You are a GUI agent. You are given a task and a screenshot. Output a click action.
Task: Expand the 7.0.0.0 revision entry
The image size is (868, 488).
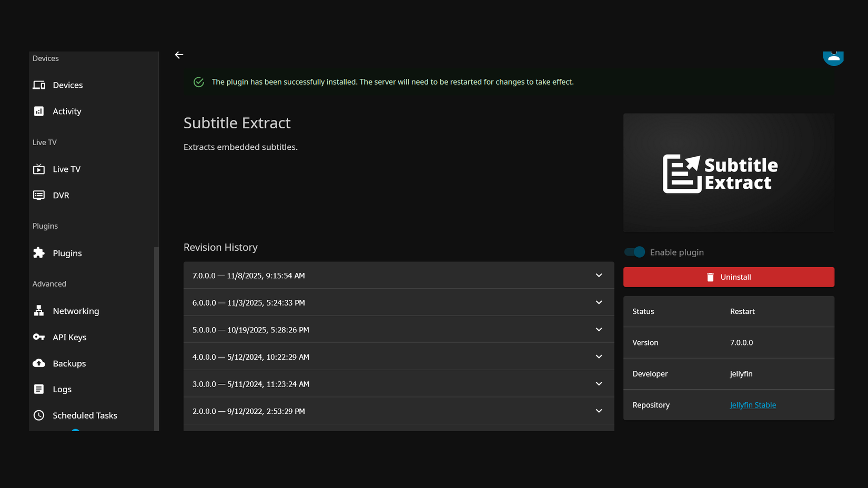pos(399,276)
